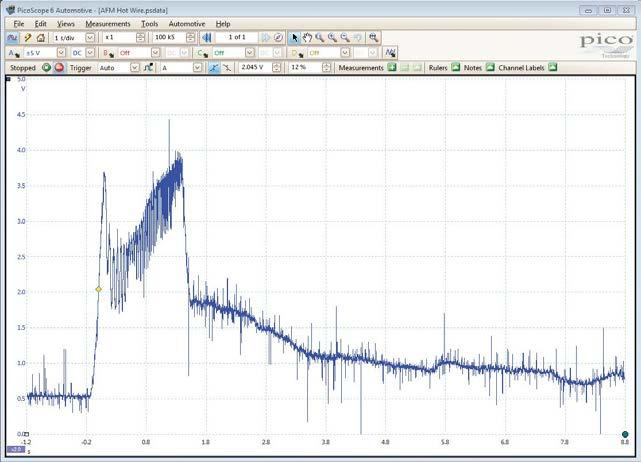Open the Measurements menu
Viewport: 641px width, 462px height.
[x=108, y=24]
